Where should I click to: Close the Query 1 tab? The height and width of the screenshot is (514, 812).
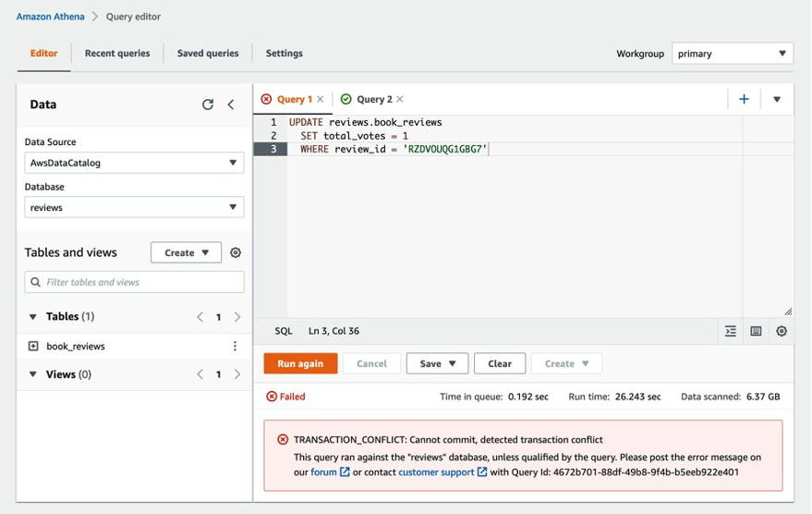click(321, 99)
